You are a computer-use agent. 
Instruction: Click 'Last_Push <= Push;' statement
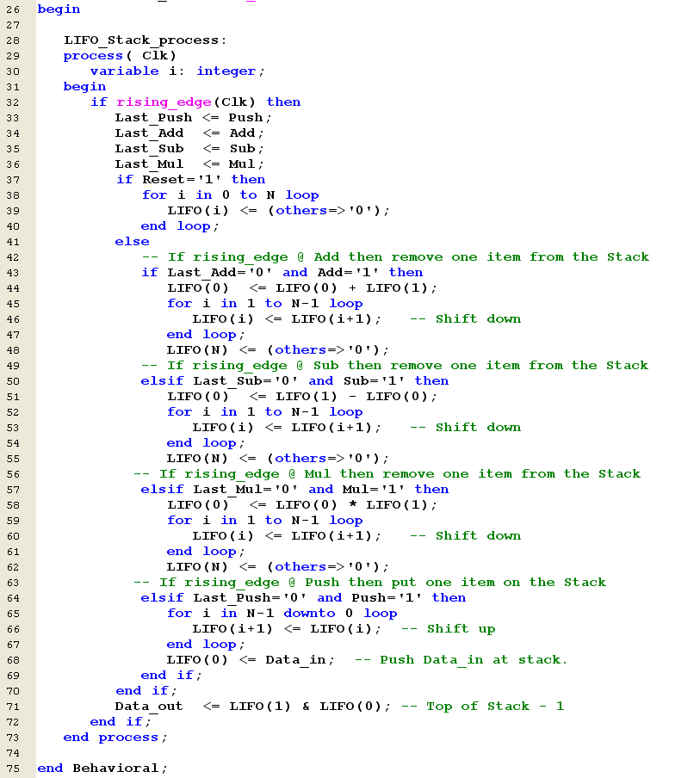click(x=193, y=118)
